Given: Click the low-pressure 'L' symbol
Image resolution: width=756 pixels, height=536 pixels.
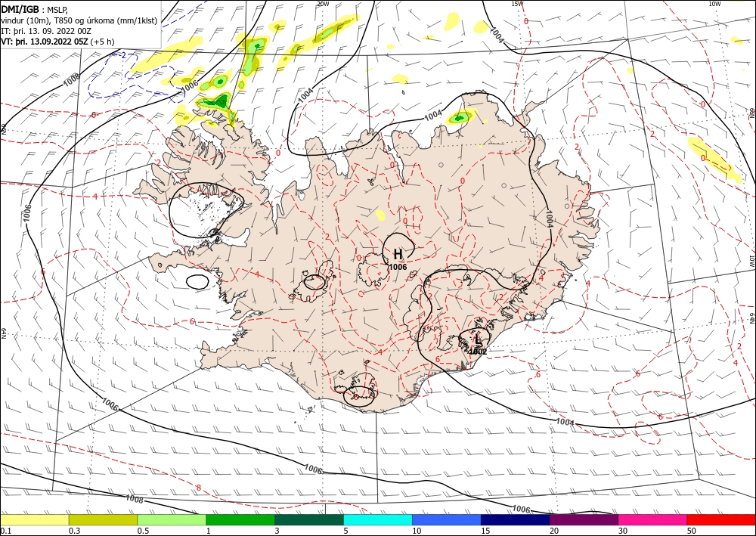Looking at the screenshot, I should tap(477, 339).
